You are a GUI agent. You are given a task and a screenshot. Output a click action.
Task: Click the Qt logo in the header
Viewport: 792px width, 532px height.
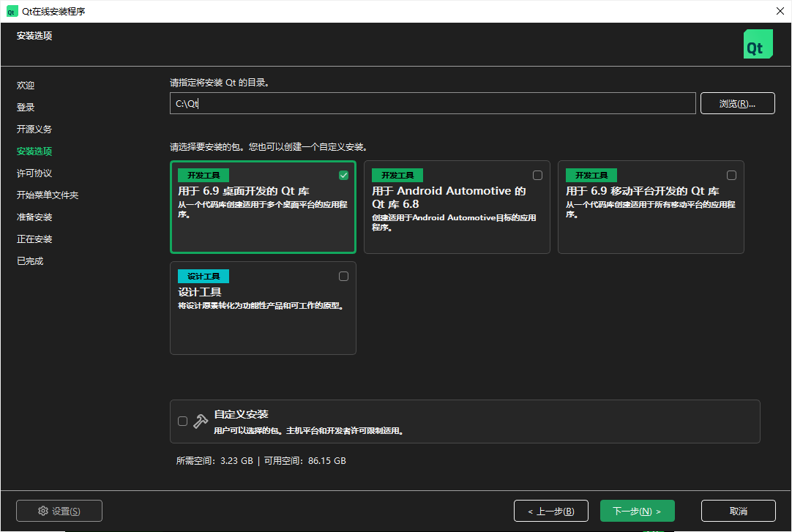coord(758,44)
